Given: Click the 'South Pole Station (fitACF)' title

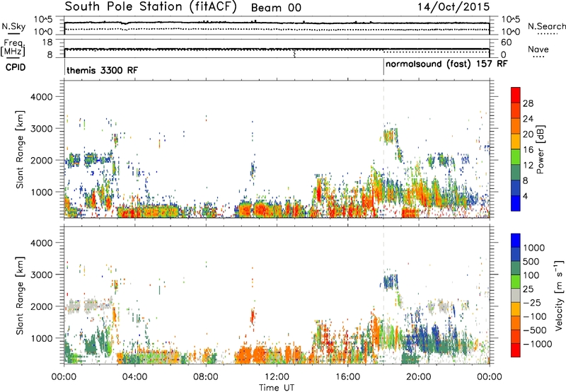Looking at the screenshot, I should tap(151, 7).
